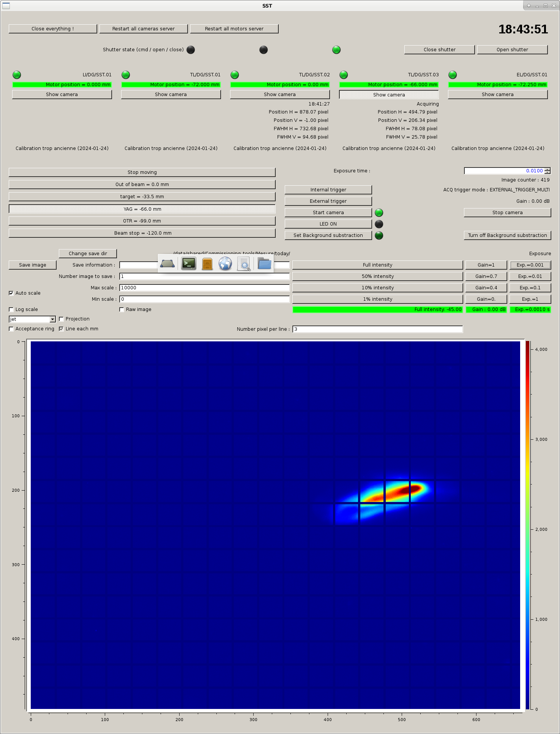Screen dimensions: 560x734
Task: Click the intensity colorbar beside the image
Action: tap(527, 525)
